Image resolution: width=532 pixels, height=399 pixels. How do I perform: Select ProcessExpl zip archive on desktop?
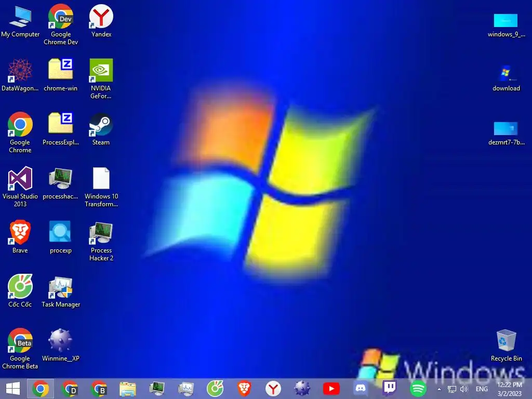pos(60,129)
